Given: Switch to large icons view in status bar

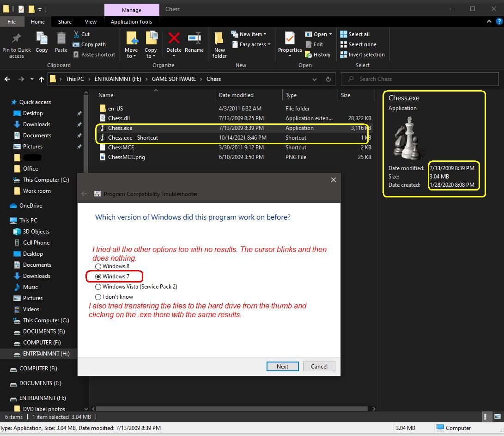Looking at the screenshot, I should point(497,417).
